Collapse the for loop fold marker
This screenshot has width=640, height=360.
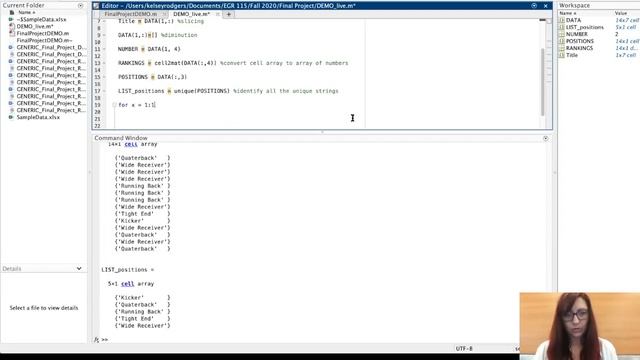point(114,105)
